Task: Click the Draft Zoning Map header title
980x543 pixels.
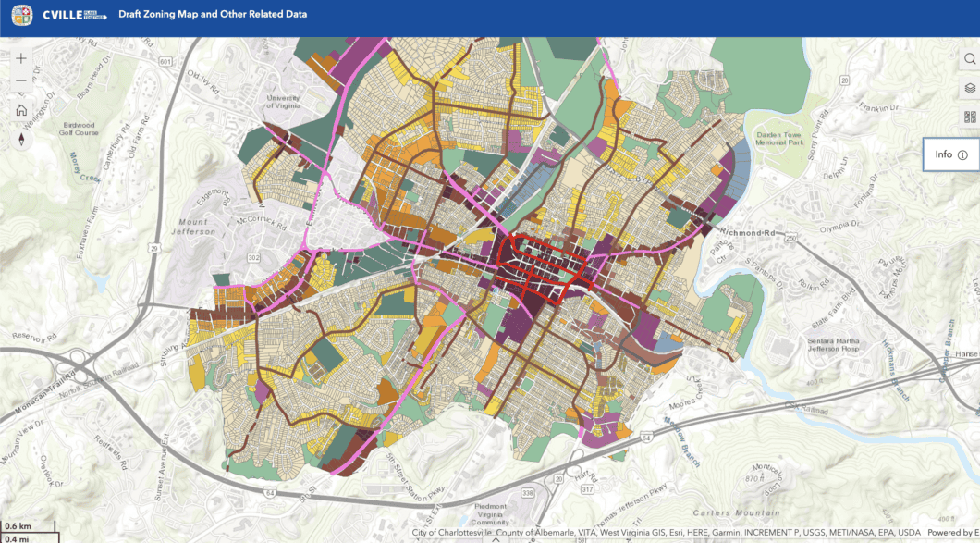Action: click(212, 15)
